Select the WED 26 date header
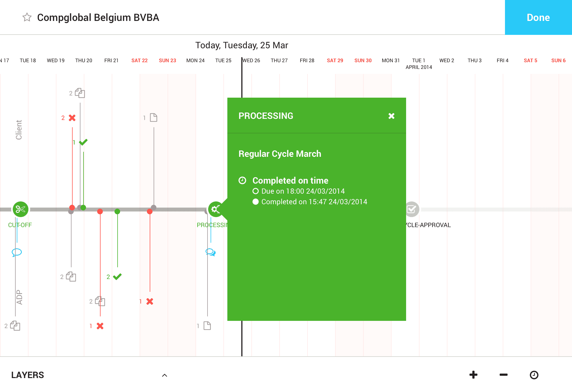572x392 pixels. 251,61
